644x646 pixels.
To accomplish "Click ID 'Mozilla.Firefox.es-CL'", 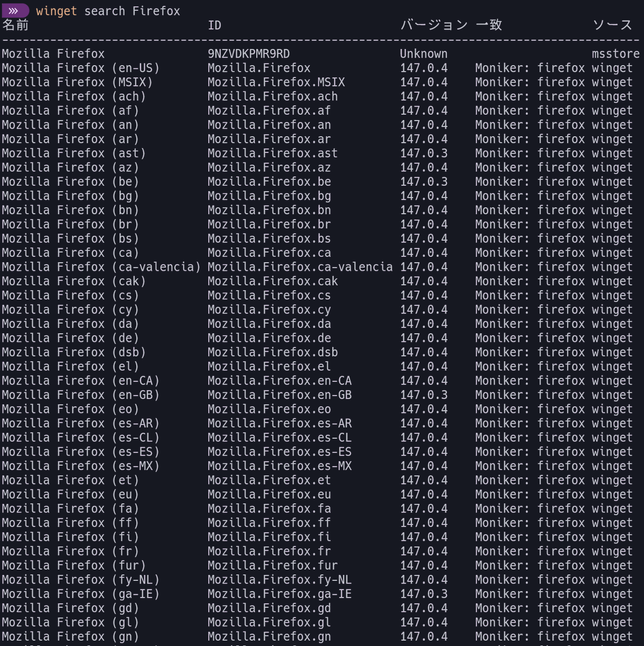I will tap(279, 438).
